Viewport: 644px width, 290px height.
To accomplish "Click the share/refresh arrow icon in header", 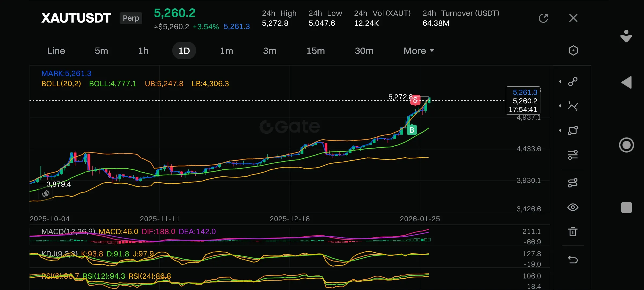I will pos(543,18).
